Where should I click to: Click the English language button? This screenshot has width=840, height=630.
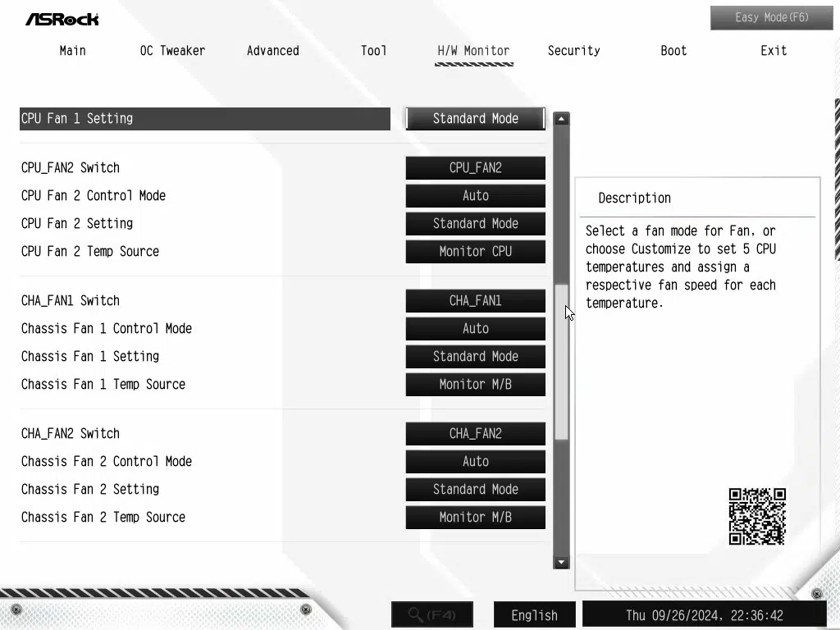click(534, 615)
